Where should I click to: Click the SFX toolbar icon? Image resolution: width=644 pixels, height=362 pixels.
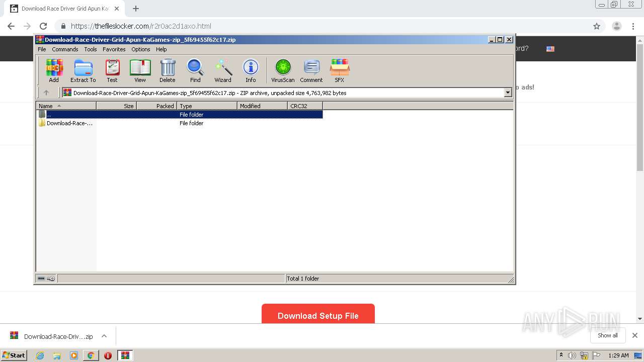tap(340, 70)
